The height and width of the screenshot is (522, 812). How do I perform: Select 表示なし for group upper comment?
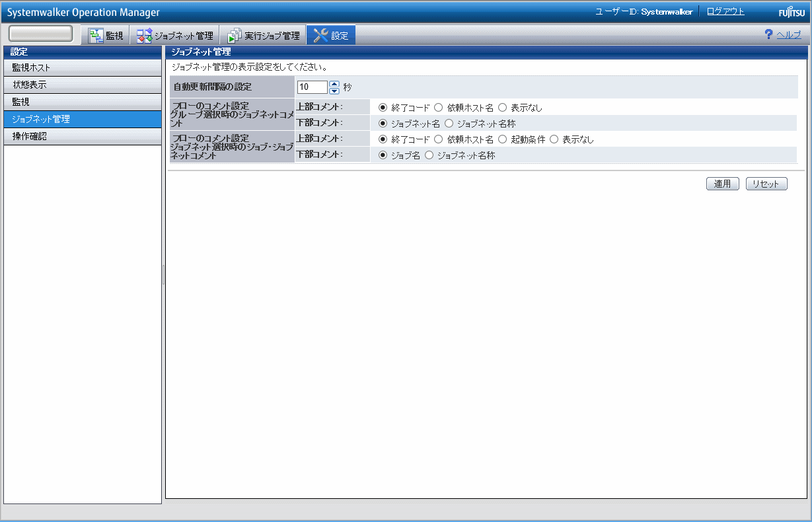click(502, 108)
